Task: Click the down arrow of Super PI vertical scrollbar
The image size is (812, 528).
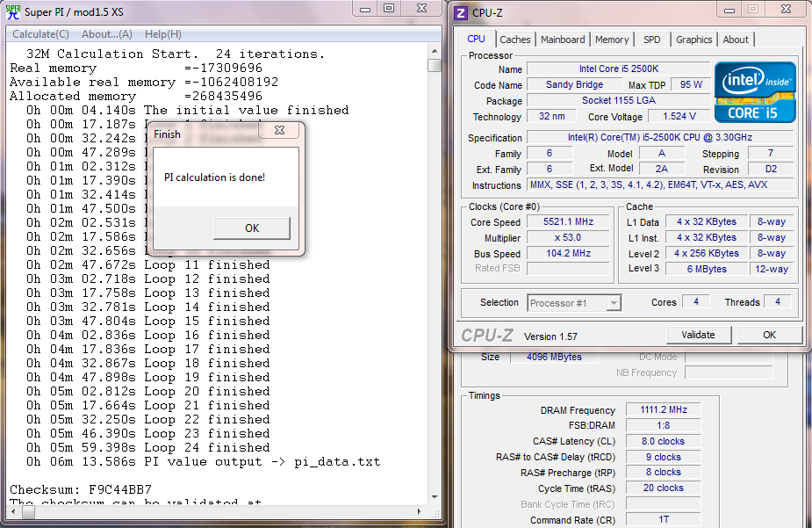Action: point(435,497)
